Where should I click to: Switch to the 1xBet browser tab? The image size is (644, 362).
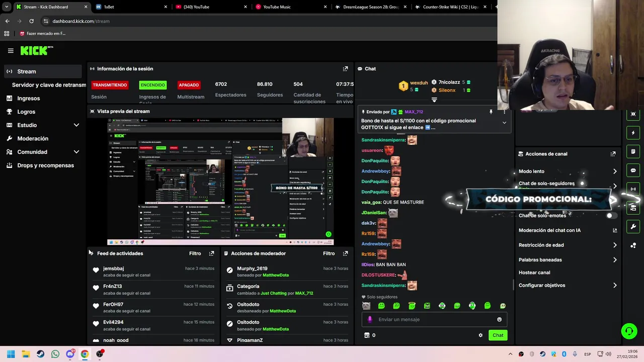pos(131,7)
